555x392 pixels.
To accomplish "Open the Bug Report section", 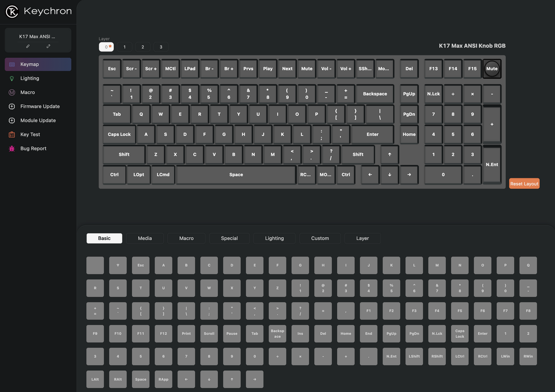I will point(34,148).
